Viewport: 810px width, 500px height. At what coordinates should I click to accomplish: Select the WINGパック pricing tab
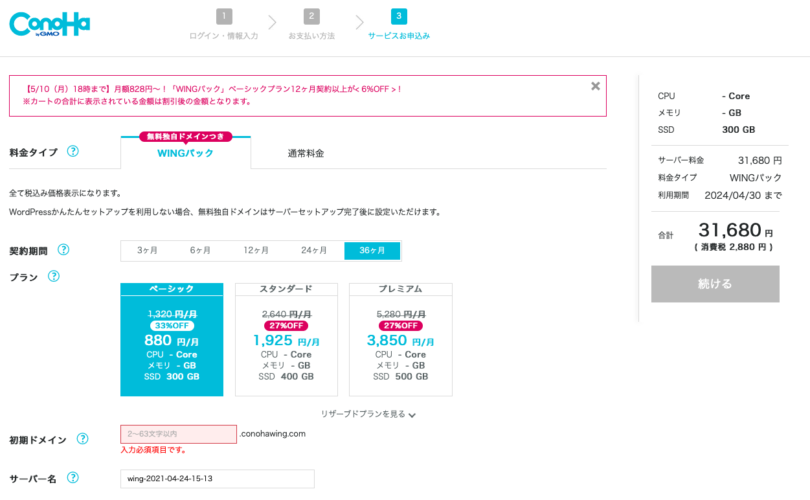[x=185, y=153]
